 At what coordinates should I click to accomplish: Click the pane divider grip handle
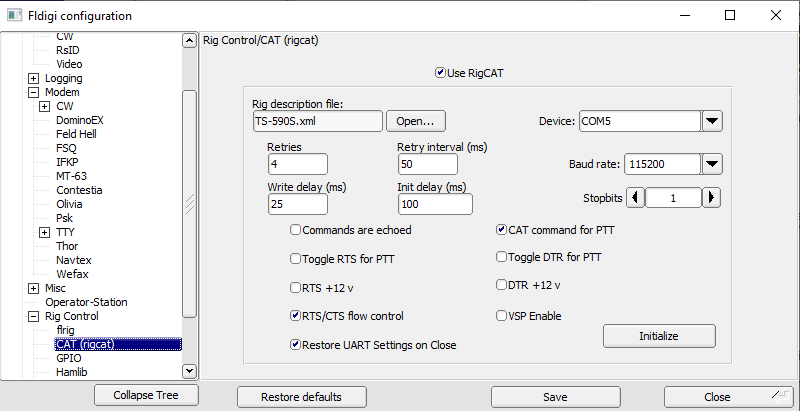pyautogui.click(x=190, y=204)
